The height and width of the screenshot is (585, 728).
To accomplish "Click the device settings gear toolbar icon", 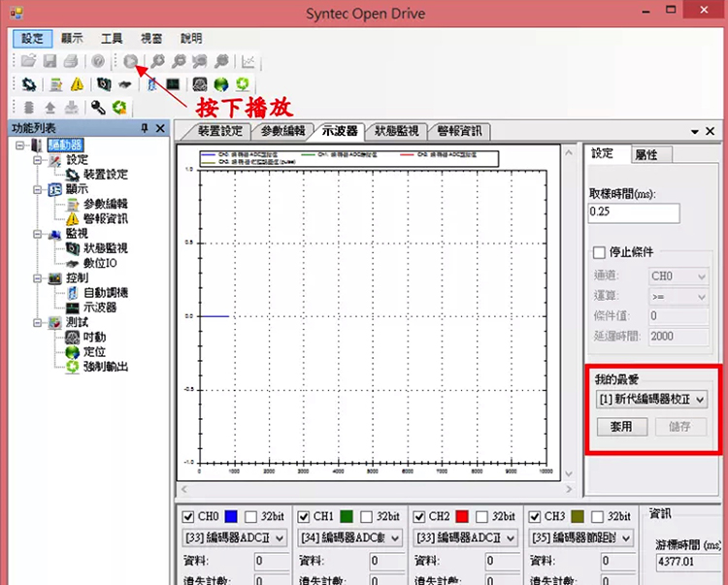I will click(x=29, y=84).
